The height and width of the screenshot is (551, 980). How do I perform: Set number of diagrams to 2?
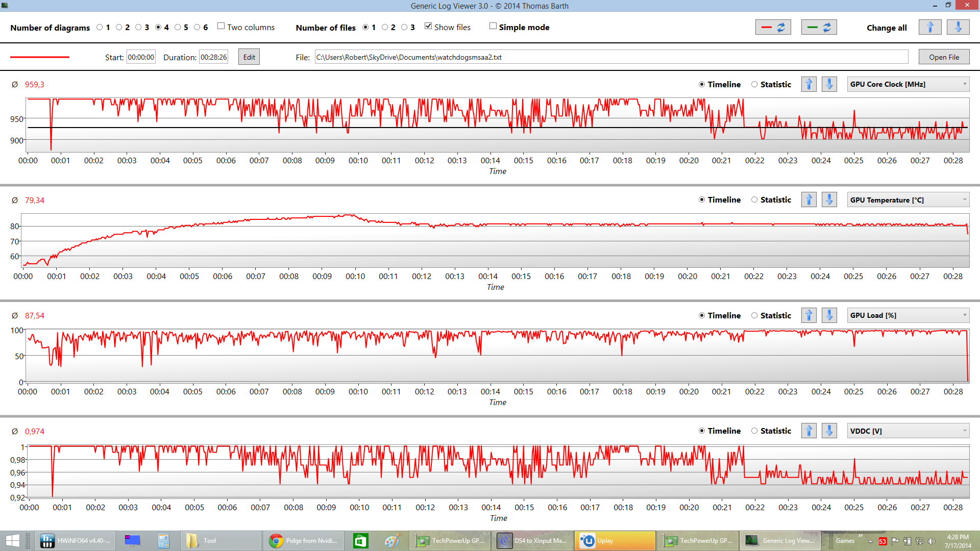click(119, 28)
